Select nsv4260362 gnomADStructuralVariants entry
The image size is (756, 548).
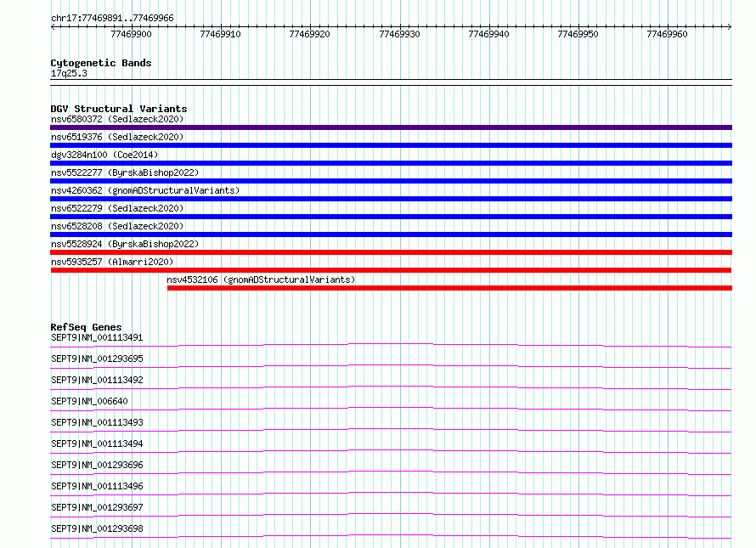coord(145,190)
